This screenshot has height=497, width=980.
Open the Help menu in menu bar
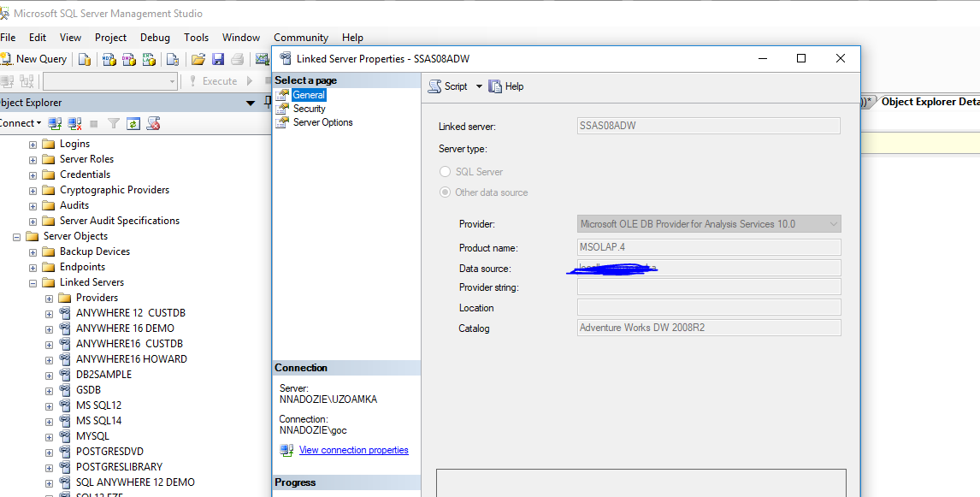point(352,38)
